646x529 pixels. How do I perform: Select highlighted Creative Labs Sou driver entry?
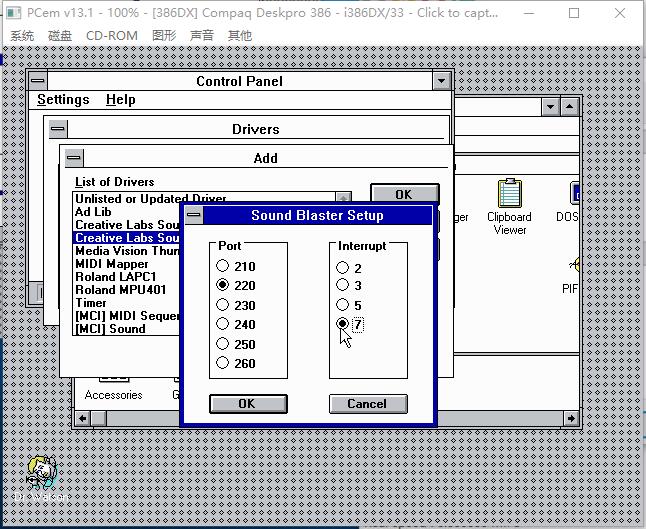click(x=127, y=238)
